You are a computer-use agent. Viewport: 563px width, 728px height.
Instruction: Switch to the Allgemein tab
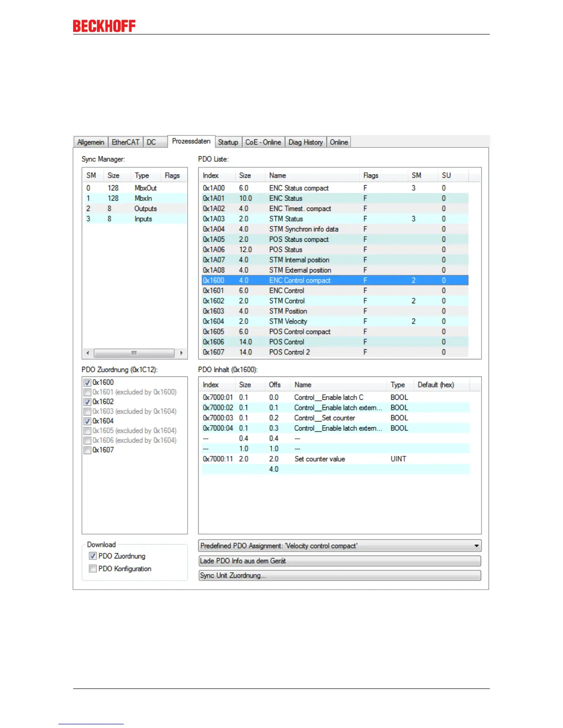pos(91,142)
